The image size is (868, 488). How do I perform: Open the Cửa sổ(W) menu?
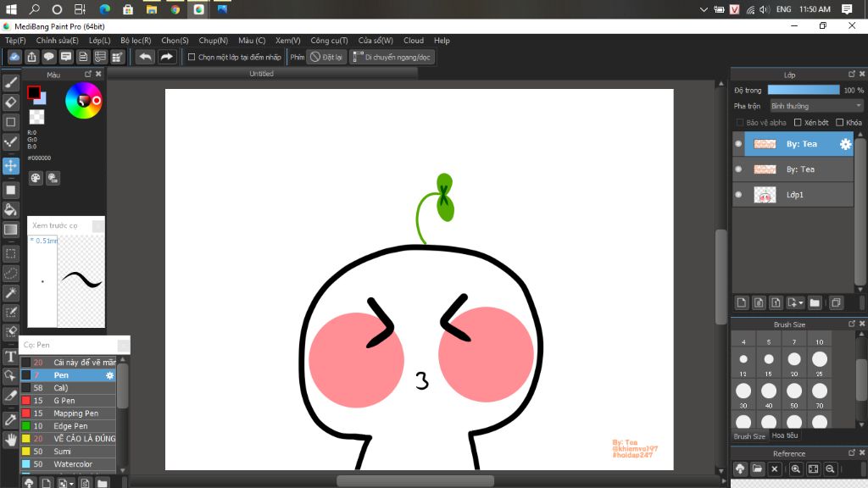376,41
